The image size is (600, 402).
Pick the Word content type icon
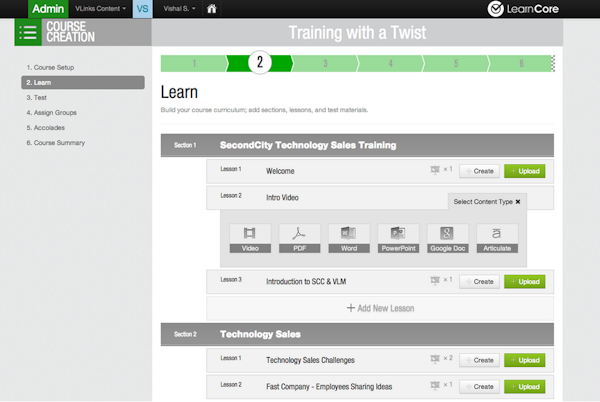[x=348, y=237]
